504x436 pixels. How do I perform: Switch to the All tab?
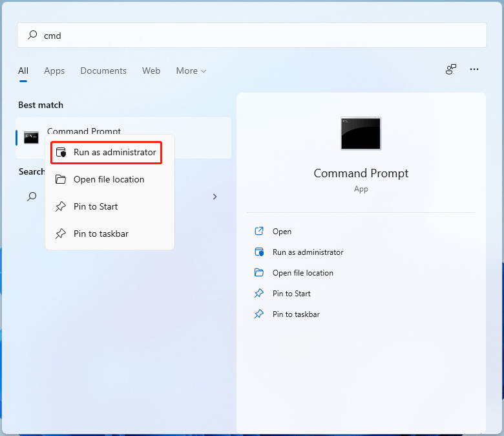[x=23, y=71]
